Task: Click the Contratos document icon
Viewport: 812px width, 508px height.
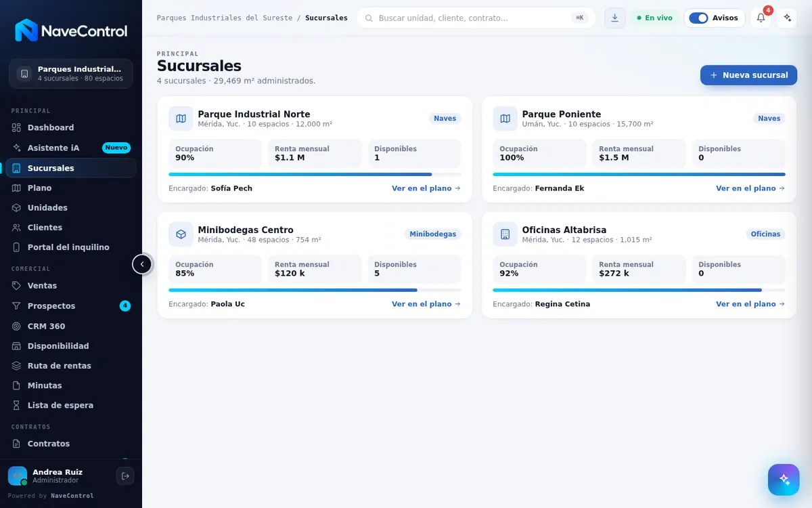Action: coord(17,444)
